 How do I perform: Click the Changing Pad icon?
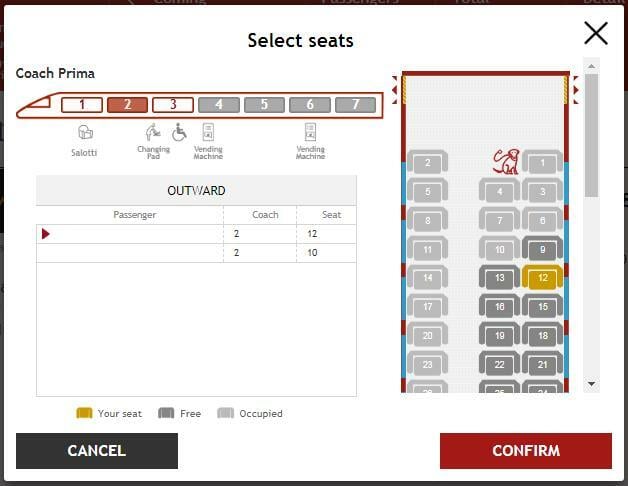[x=153, y=132]
